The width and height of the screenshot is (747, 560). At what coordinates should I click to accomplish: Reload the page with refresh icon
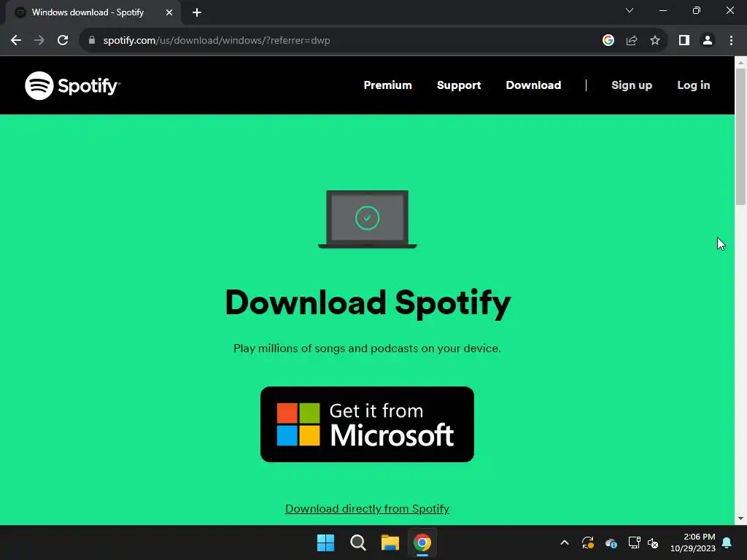(63, 41)
